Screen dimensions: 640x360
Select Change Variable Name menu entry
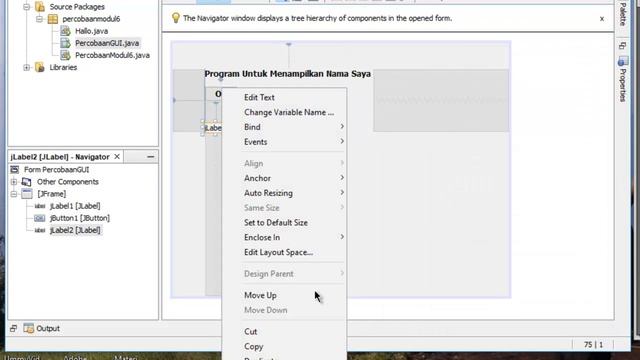289,112
